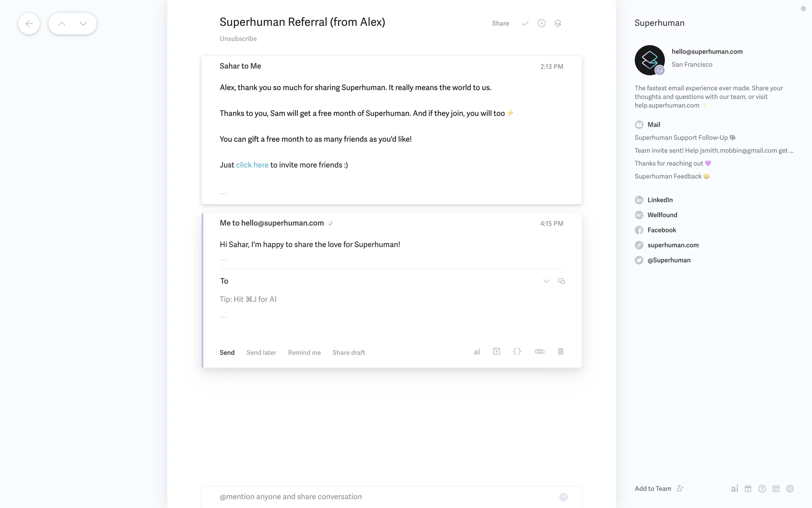The height and width of the screenshot is (508, 812).
Task: Open remind me clock icon in header
Action: (541, 23)
